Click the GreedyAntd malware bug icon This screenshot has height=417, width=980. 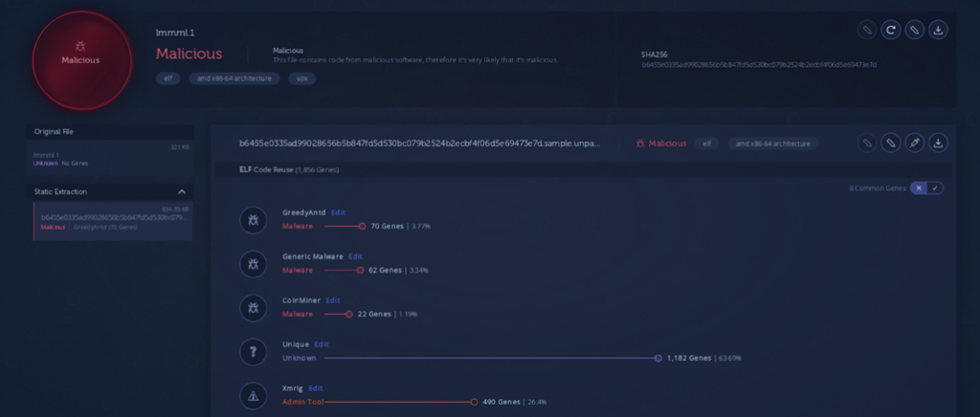(x=253, y=220)
